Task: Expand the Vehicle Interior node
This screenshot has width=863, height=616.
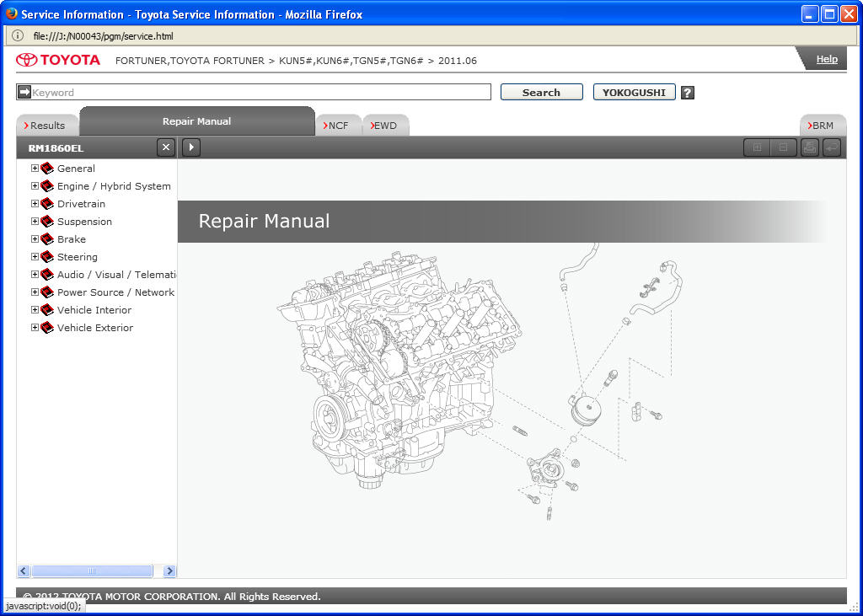Action: point(35,310)
